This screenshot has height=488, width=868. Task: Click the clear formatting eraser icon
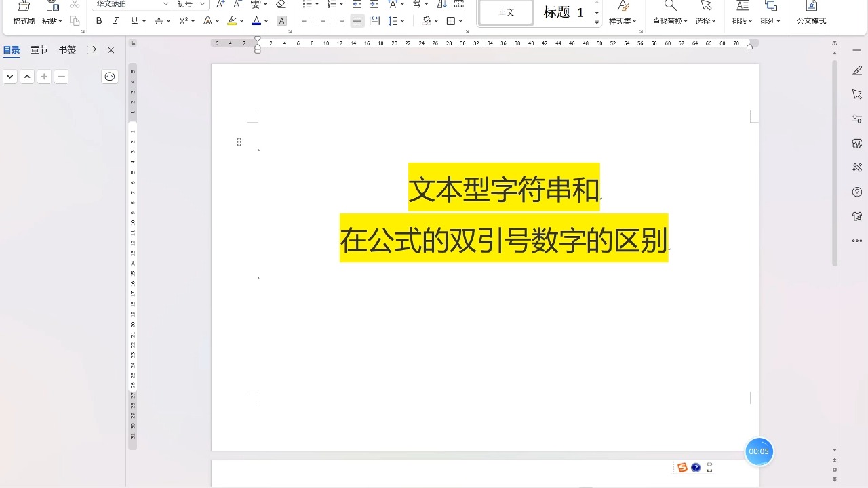tap(281, 4)
